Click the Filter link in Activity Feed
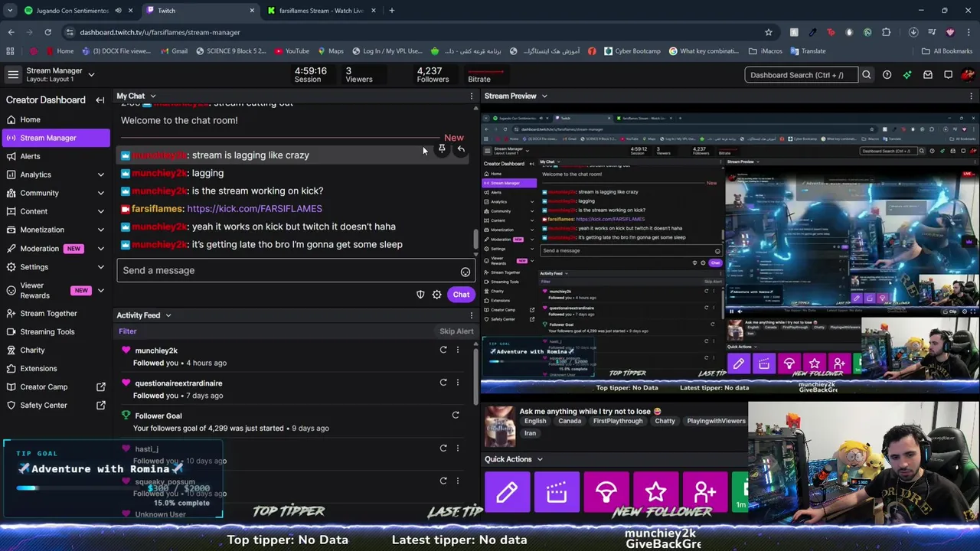This screenshot has width=980, height=551. tap(127, 331)
